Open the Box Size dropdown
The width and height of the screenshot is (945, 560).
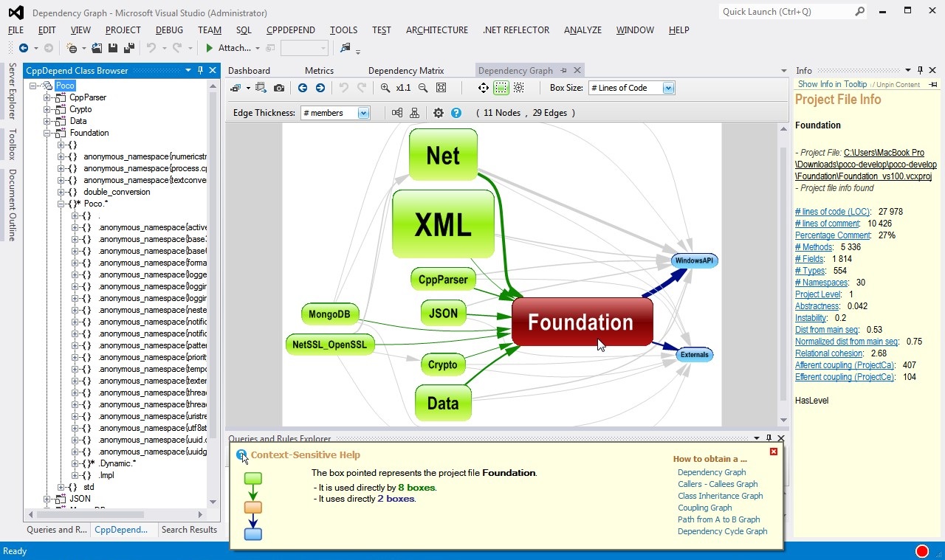(668, 88)
